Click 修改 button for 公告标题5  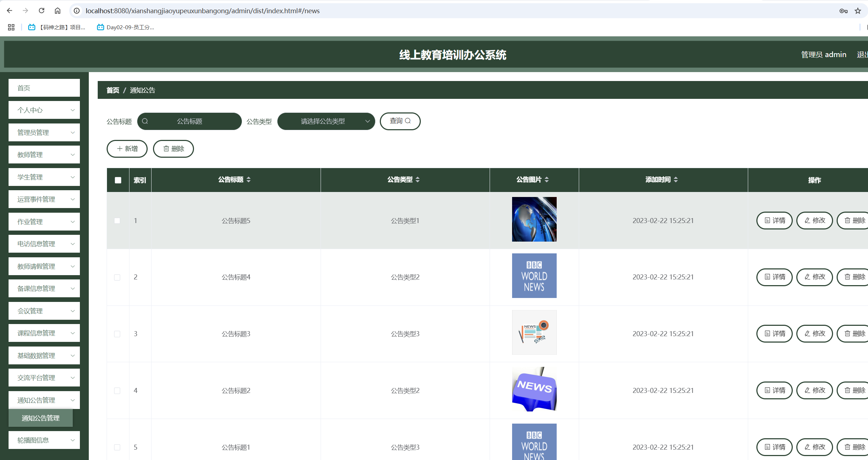pyautogui.click(x=815, y=221)
